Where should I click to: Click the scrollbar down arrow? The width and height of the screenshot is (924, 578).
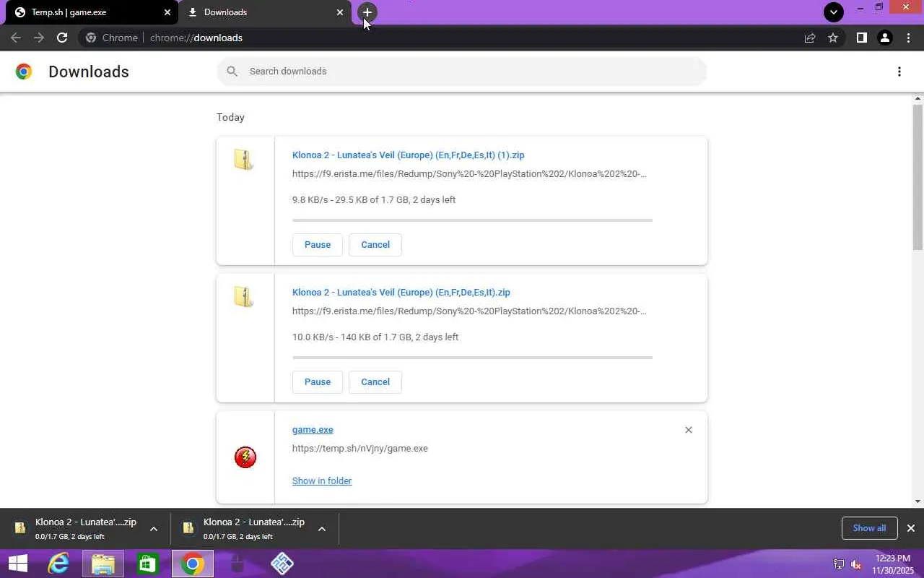coord(918,501)
